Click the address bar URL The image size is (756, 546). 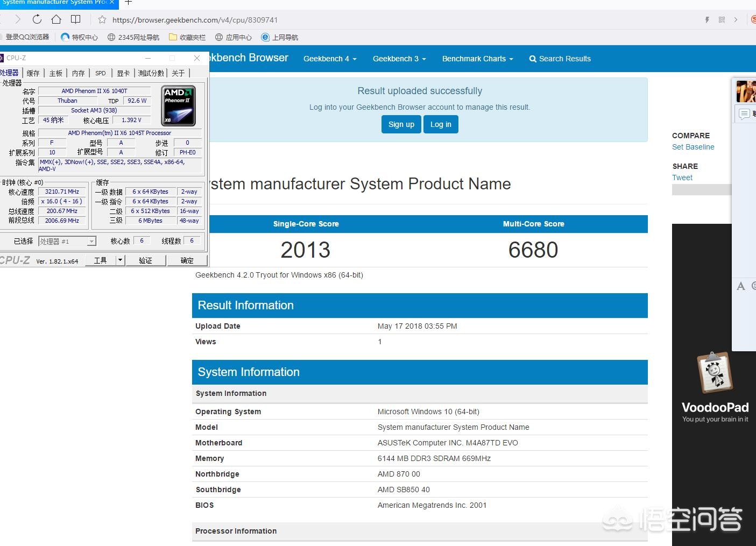point(195,20)
